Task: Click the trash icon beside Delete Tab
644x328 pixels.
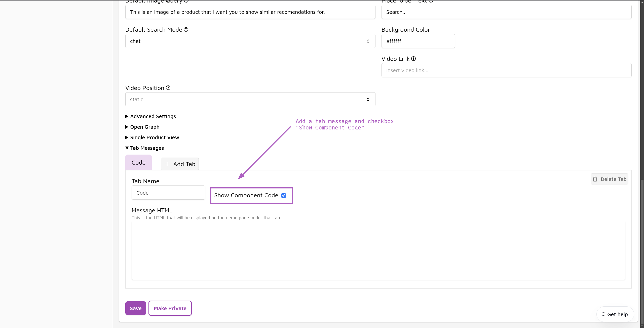Action: (x=595, y=179)
